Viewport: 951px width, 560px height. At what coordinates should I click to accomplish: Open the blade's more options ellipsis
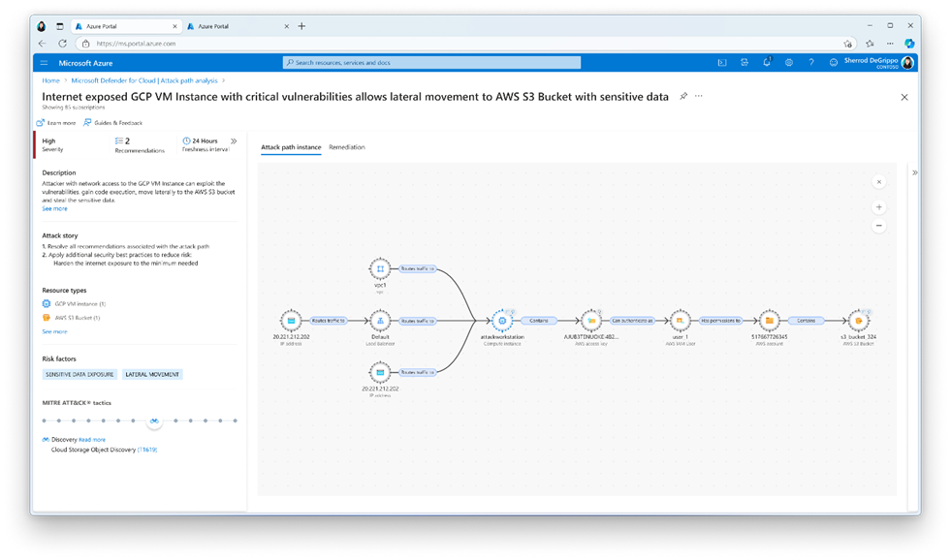699,96
